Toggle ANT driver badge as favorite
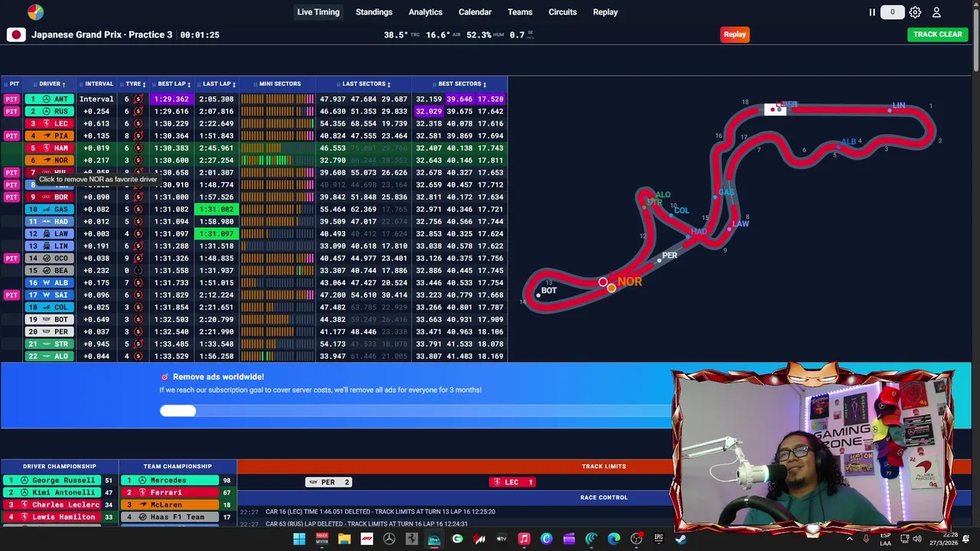The width and height of the screenshot is (980, 551). pyautogui.click(x=49, y=99)
